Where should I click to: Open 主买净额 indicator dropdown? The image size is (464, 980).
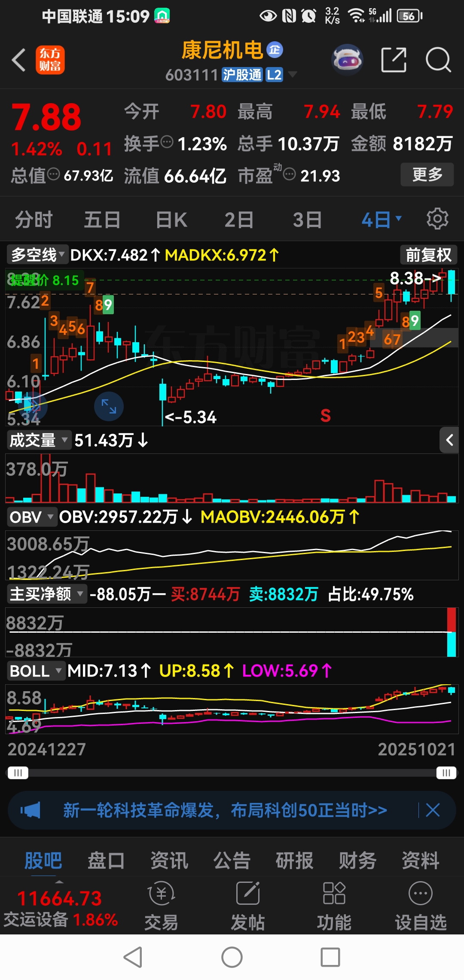(46, 594)
